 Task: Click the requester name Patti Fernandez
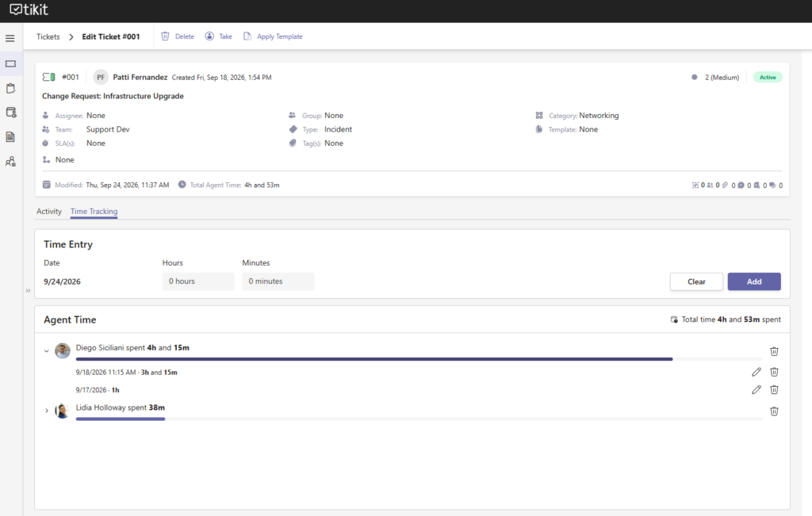coord(140,77)
